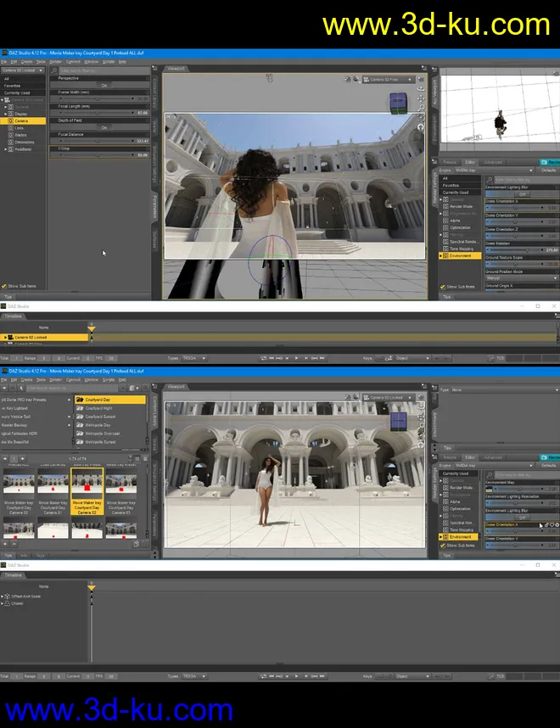Click the Render button in the upper render settings
Screen dimensions: 560x728
pos(549,162)
